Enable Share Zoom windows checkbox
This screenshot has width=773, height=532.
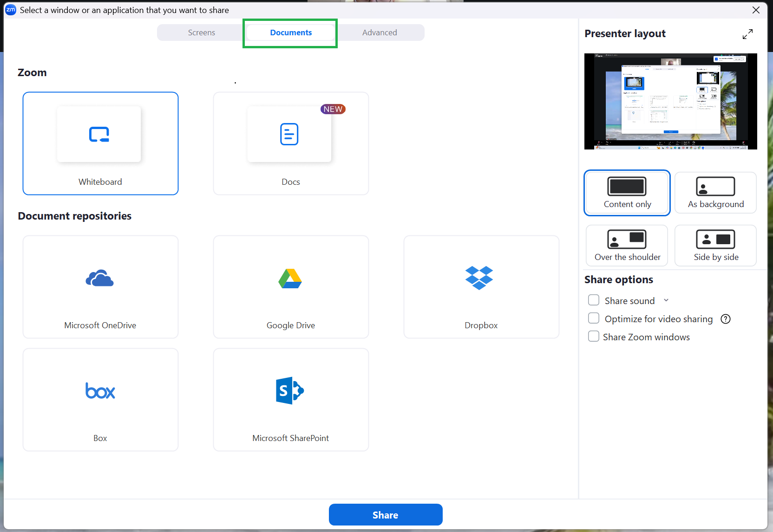tap(594, 337)
